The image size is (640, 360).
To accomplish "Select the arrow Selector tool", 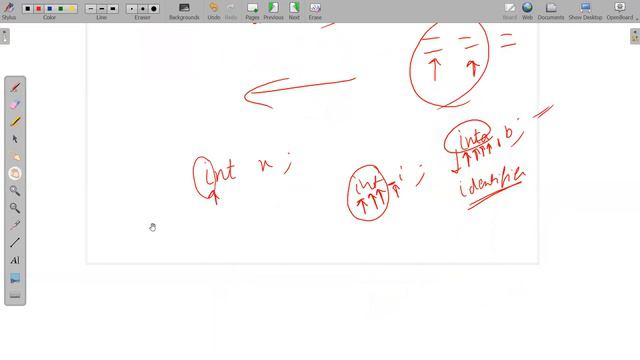I will coord(15,139).
